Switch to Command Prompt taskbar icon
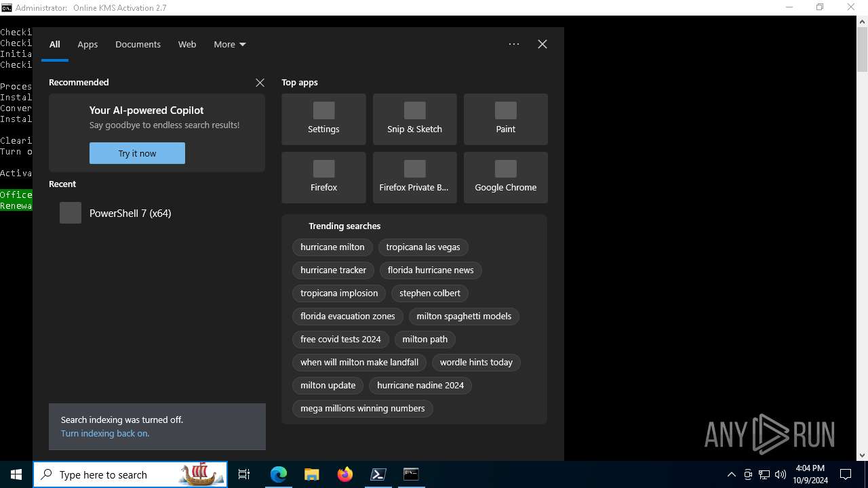 pos(411,474)
